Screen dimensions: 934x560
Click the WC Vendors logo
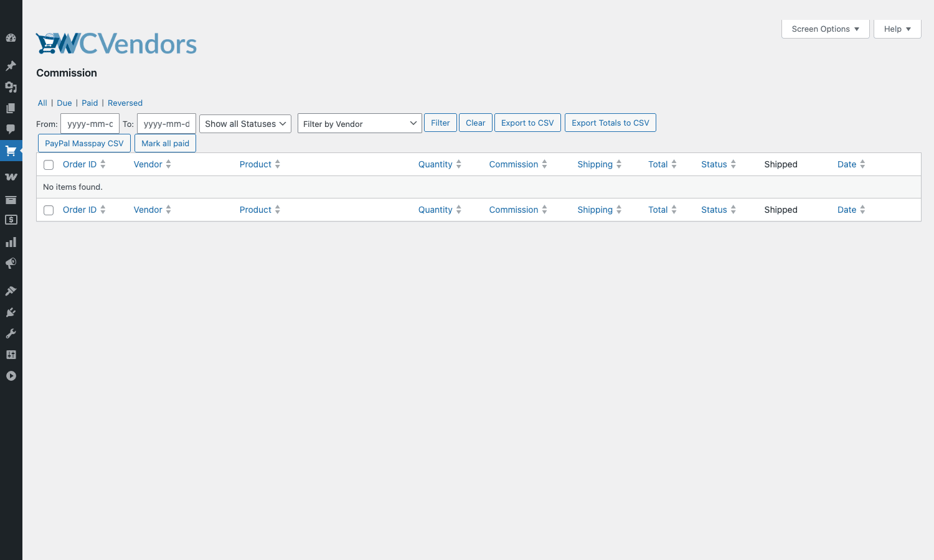(x=116, y=44)
